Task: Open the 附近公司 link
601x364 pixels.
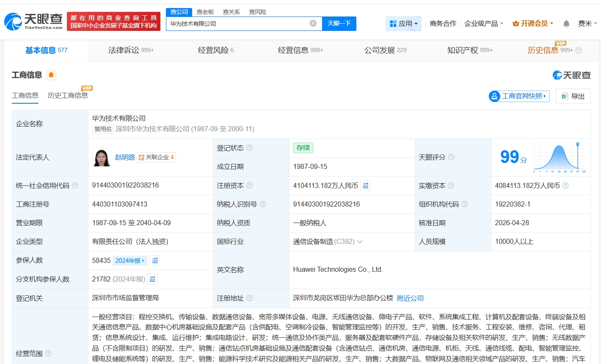Action: pos(410,298)
